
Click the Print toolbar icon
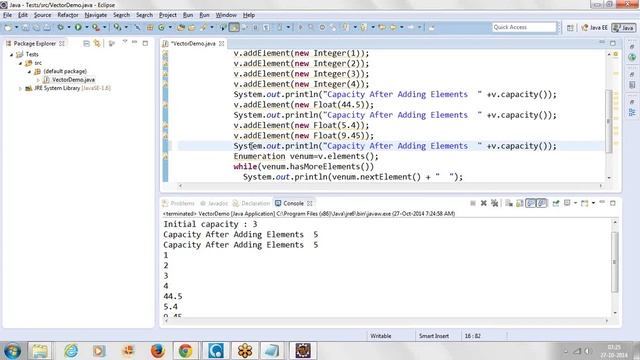[x=47, y=27]
